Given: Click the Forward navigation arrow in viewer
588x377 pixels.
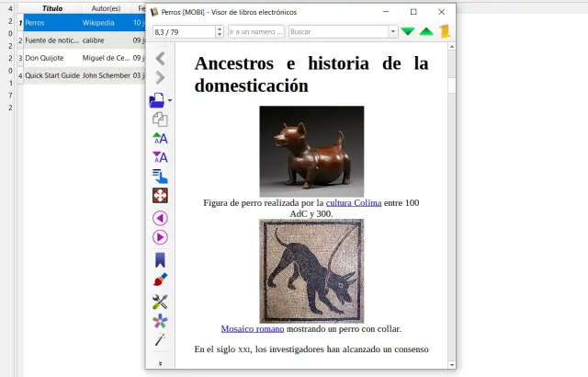Looking at the screenshot, I should pos(160,78).
